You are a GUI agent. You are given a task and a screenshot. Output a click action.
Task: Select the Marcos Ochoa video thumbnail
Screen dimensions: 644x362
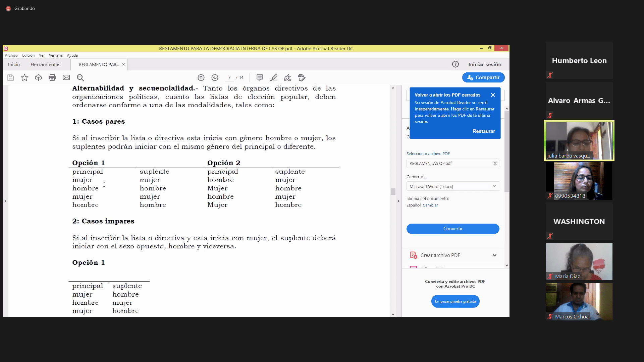pyautogui.click(x=579, y=302)
